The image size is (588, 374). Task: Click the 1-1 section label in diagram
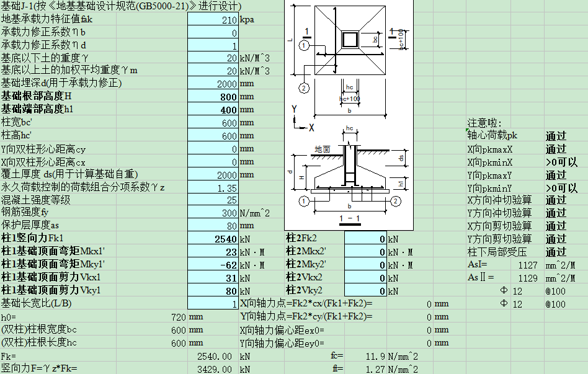tap(350, 219)
